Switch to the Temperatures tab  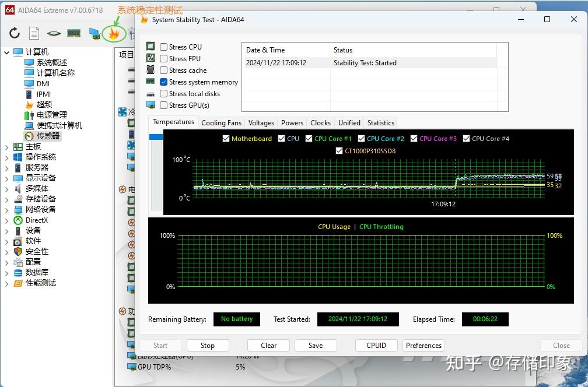[173, 122]
